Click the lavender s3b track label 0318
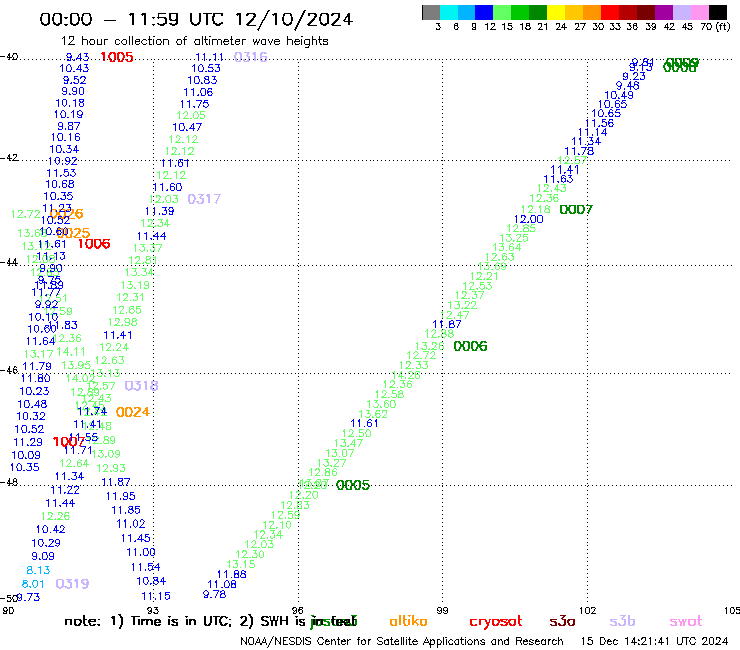The image size is (740, 650). (x=141, y=386)
